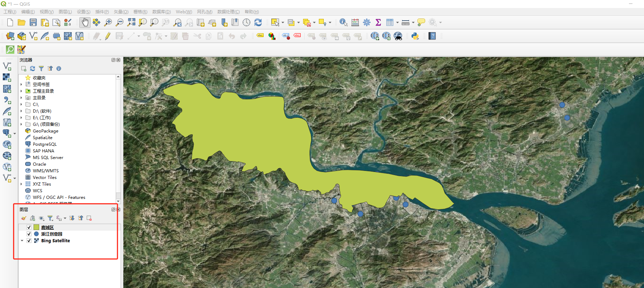Select the Identify Features tool

click(343, 22)
